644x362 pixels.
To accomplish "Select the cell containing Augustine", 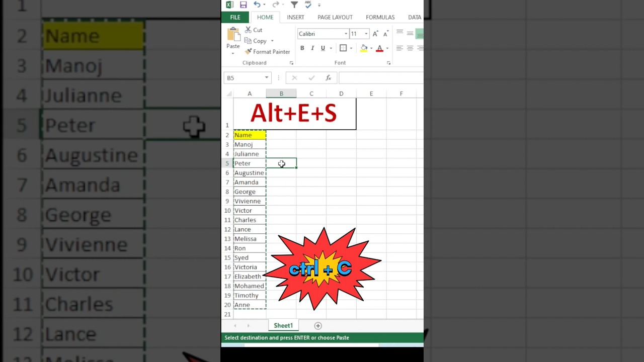I will (x=250, y=173).
